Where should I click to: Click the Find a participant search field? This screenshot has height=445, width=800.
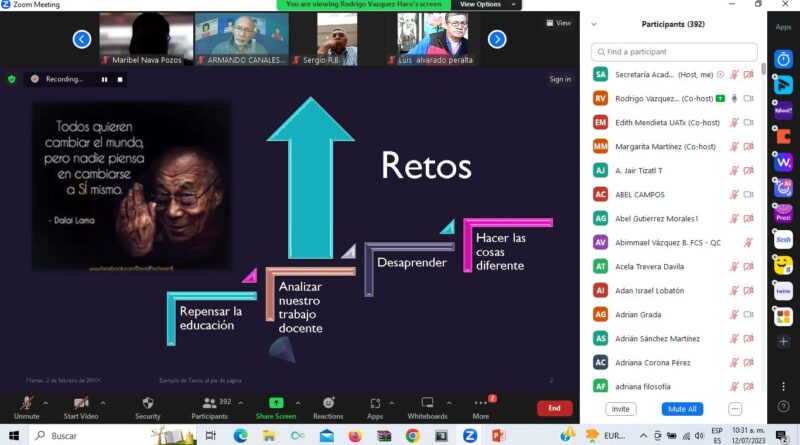click(675, 51)
